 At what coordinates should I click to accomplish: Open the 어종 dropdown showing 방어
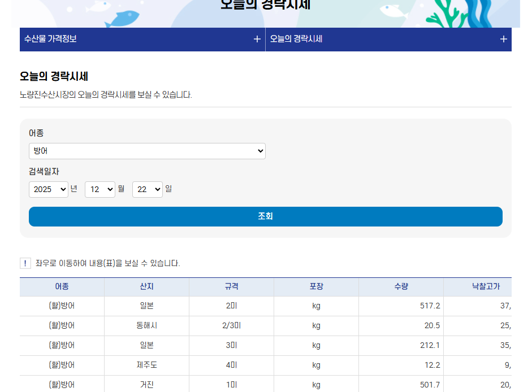coord(147,151)
